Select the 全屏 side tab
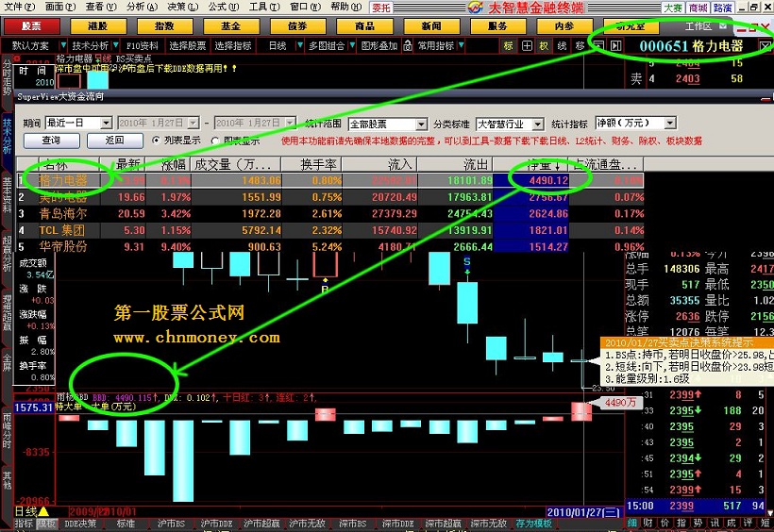 point(7,361)
